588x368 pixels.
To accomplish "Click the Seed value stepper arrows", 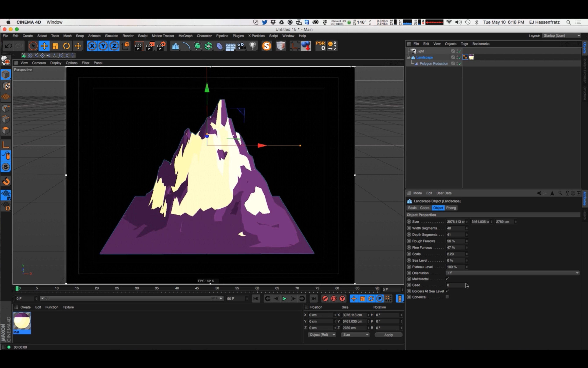I will click(467, 285).
